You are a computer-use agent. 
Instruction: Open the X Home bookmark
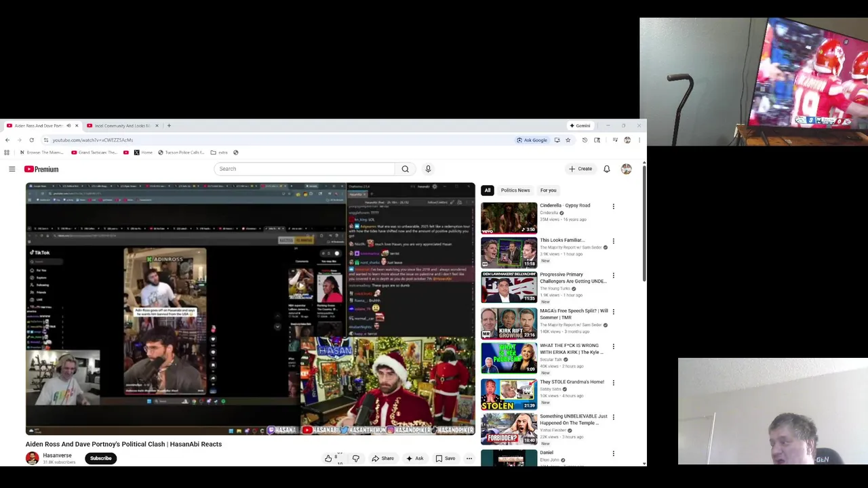coord(143,152)
